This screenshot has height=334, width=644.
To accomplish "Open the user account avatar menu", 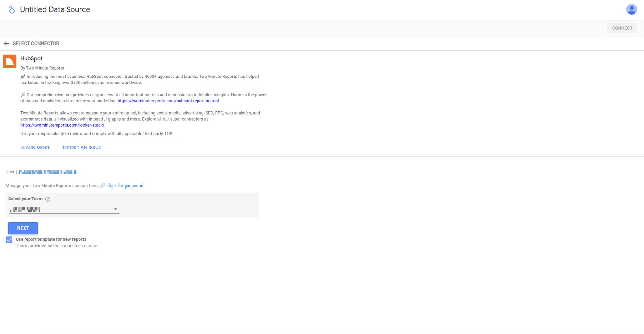I will click(x=631, y=10).
